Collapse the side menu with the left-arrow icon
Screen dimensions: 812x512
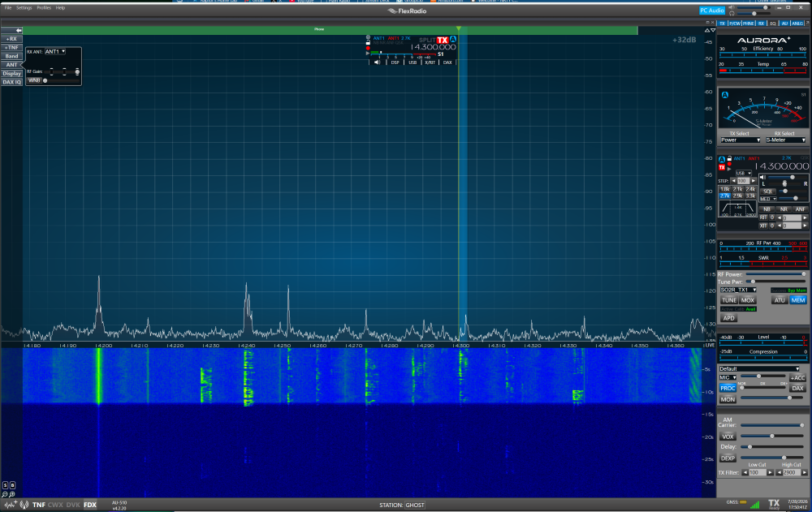12,30
